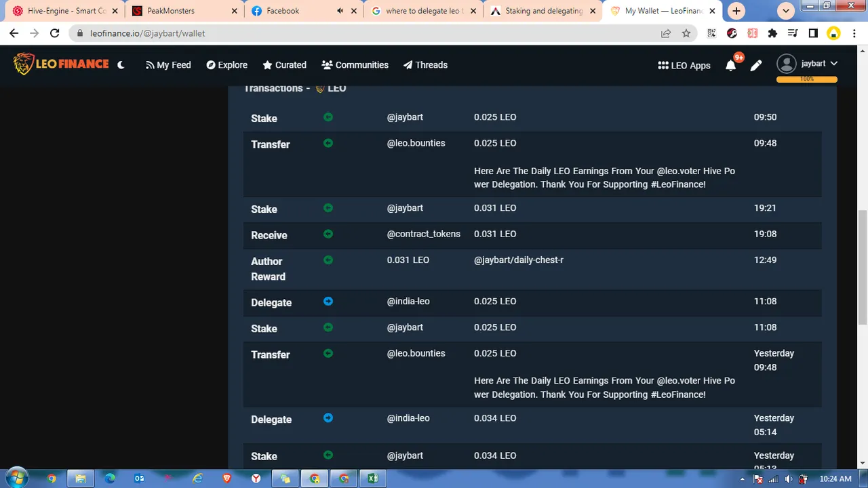Open File Explorer from the taskbar
The width and height of the screenshot is (868, 488).
point(81,479)
